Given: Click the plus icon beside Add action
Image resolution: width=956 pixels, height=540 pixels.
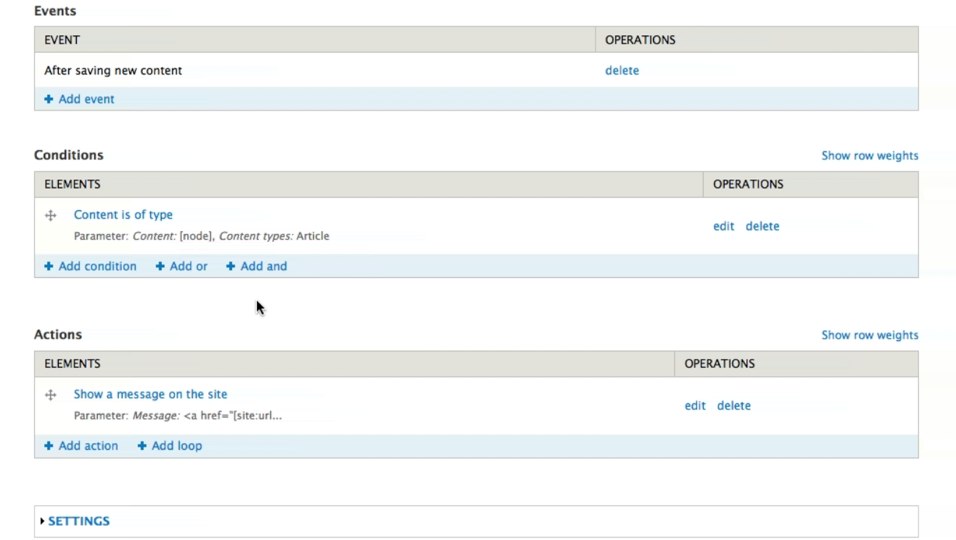Looking at the screenshot, I should 49,446.
